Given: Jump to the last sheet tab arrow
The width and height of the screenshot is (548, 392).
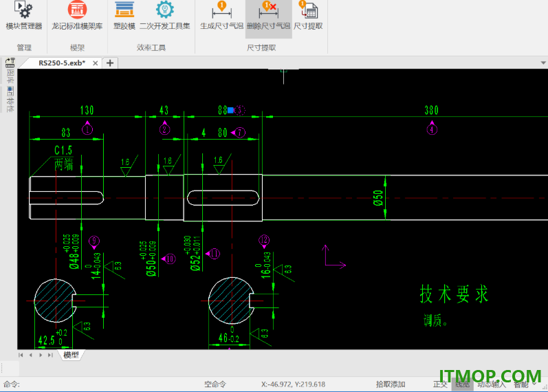Looking at the screenshot, I should pyautogui.click(x=50, y=355).
